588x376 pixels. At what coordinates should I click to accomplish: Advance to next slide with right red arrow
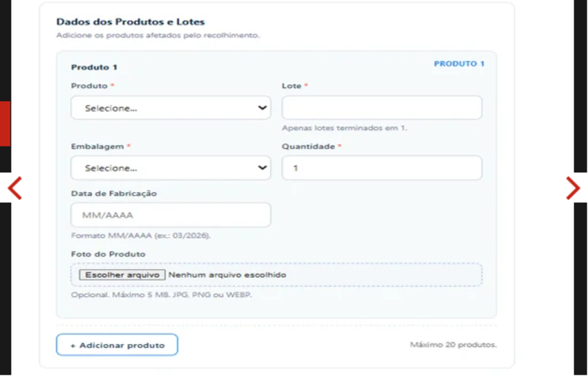point(573,188)
